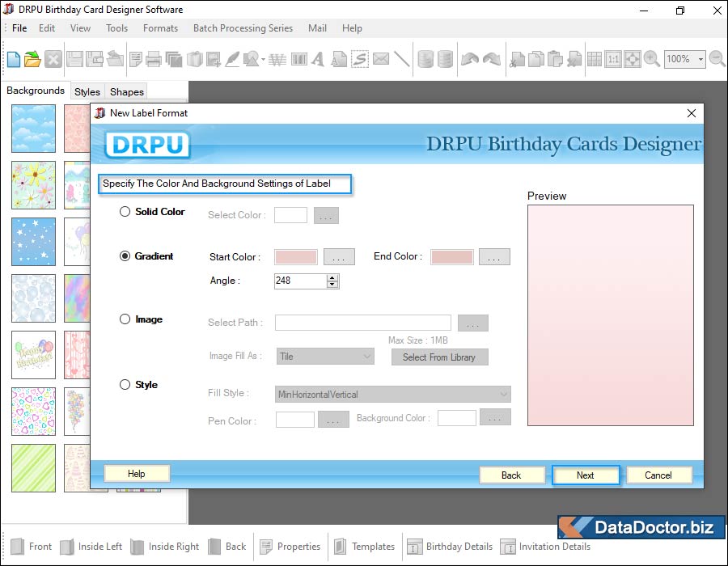
Task: Click the Select Path input field
Action: tap(363, 323)
